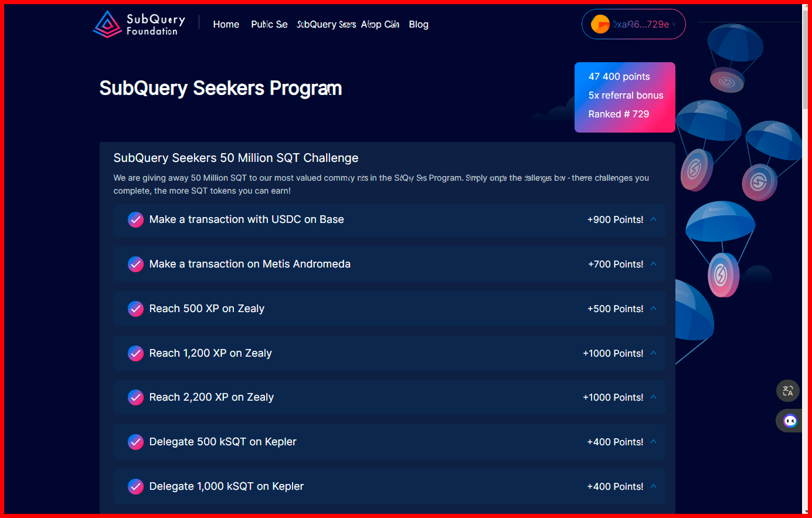
Task: Collapse the Reach 2,200 XP challenge chevron
Action: pos(653,397)
